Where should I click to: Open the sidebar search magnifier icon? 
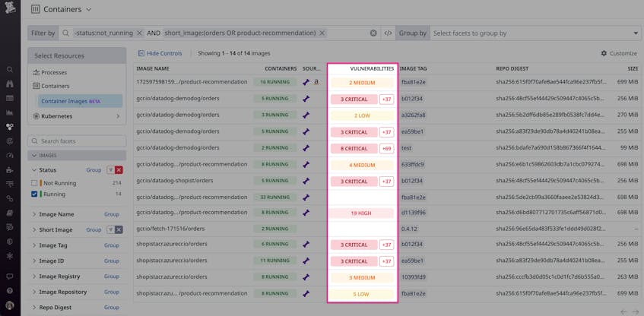(10, 70)
